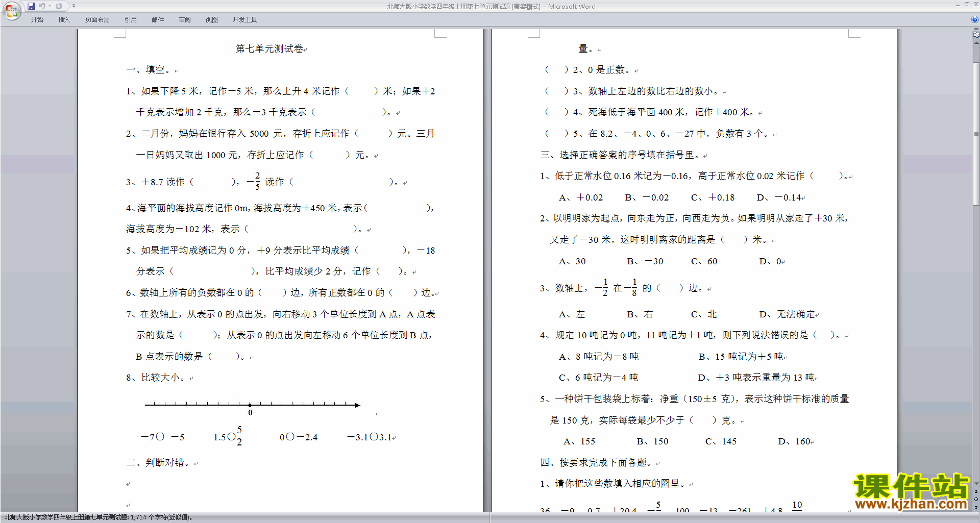Expand Customize Quick Access Toolbar dropdown
This screenshot has height=523, width=980.
[x=73, y=6]
